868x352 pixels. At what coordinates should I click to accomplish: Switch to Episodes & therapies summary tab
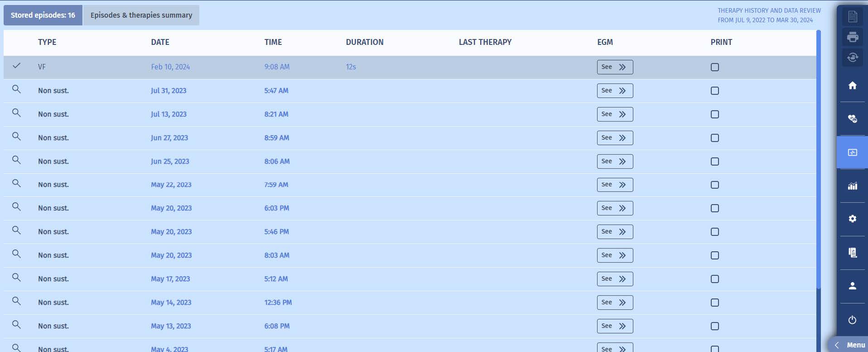click(141, 15)
